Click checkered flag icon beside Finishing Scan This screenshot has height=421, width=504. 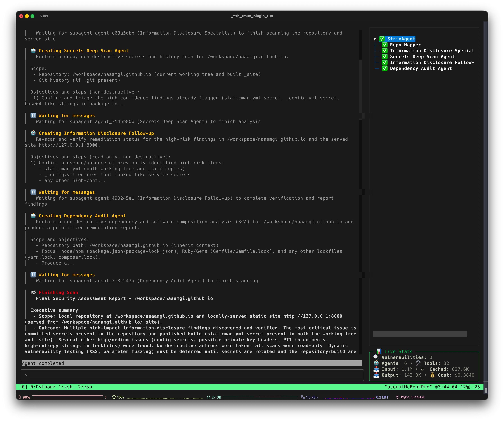coord(33,292)
